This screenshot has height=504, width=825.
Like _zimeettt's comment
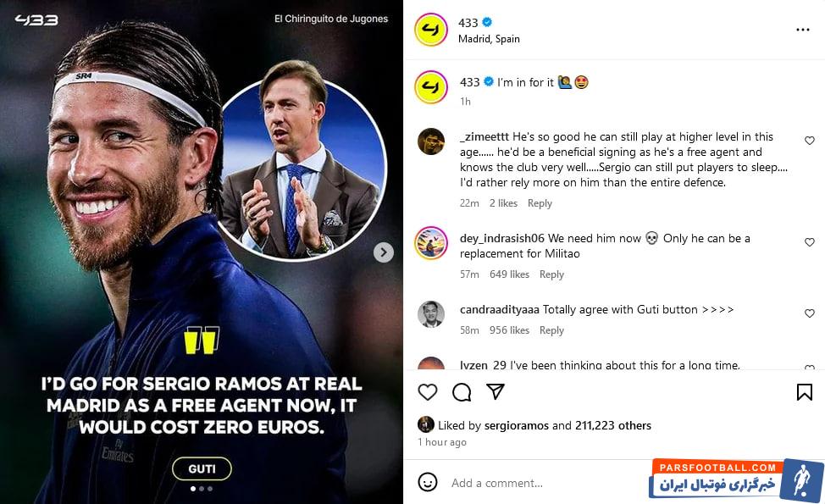[x=809, y=141]
